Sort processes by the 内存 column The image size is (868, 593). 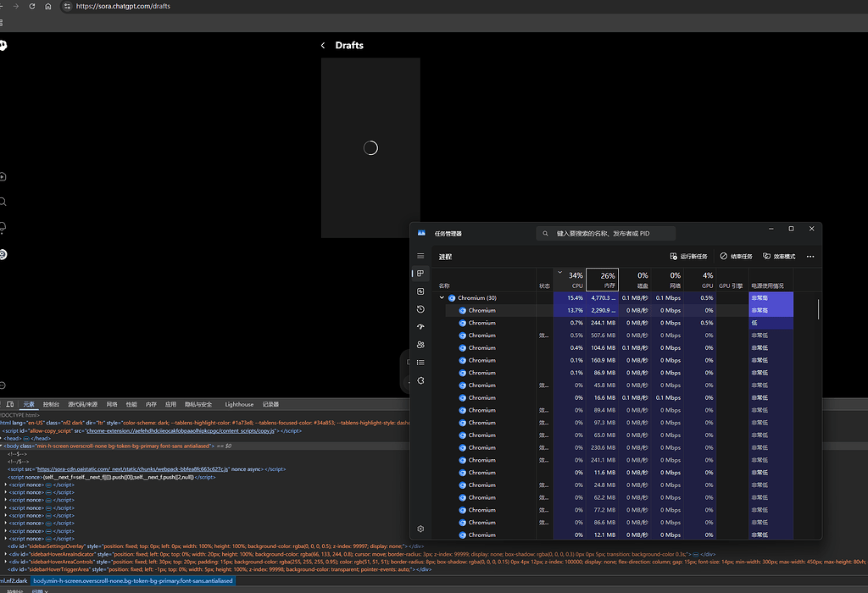[603, 280]
